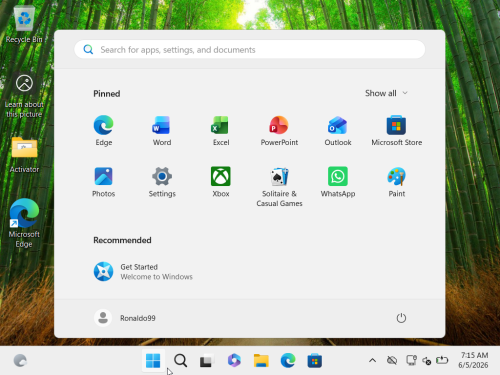Open Task View on the taskbar
This screenshot has height=375, width=500.
coord(206,361)
